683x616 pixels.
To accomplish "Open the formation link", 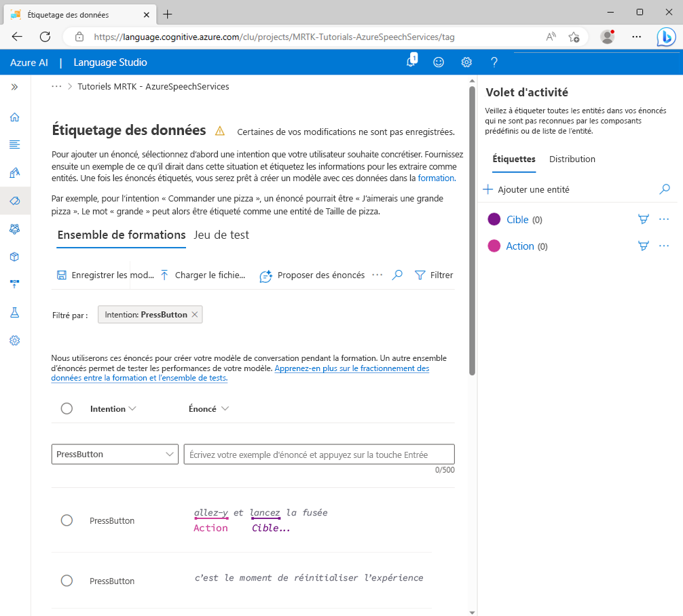I will 437,178.
